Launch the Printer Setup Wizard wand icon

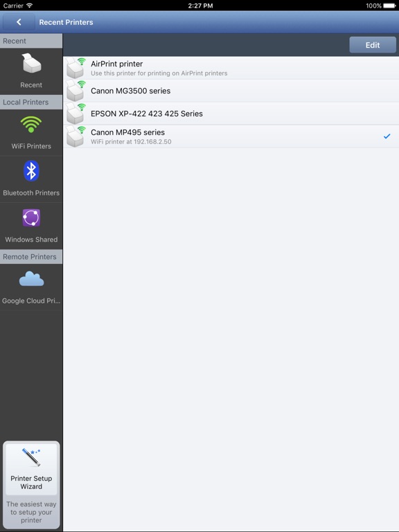(x=31, y=457)
